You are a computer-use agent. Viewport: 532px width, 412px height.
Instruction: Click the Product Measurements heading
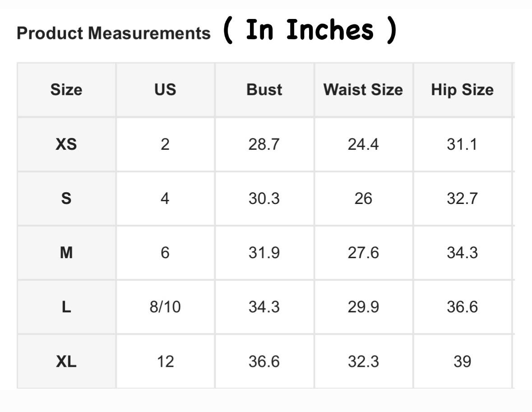(x=114, y=33)
